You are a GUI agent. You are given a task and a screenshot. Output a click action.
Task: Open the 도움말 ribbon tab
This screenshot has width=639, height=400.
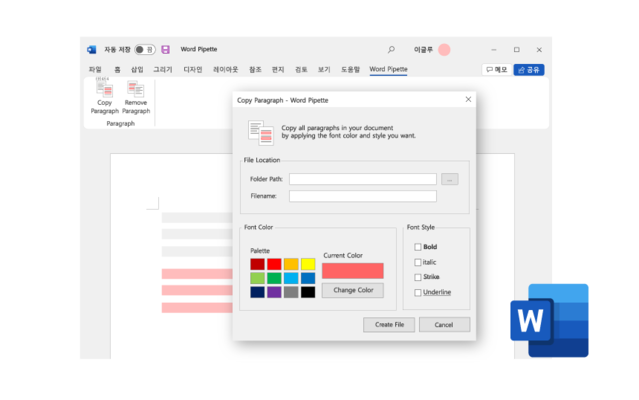point(350,70)
